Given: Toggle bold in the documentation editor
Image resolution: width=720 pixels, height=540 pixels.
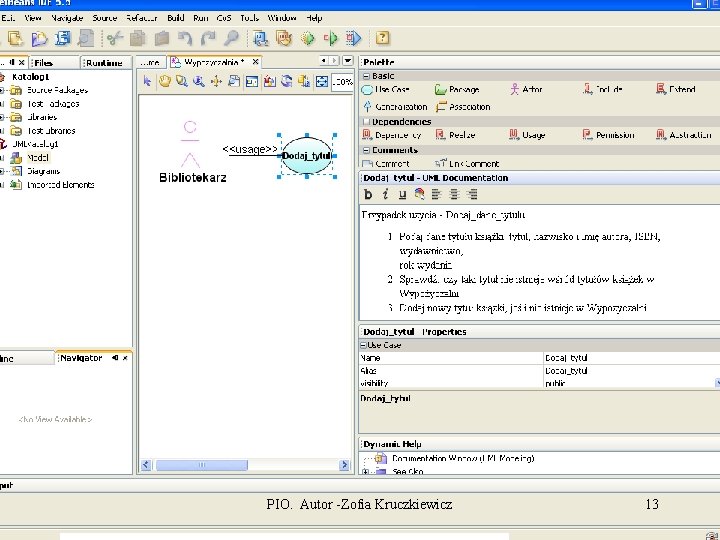Looking at the screenshot, I should (368, 194).
